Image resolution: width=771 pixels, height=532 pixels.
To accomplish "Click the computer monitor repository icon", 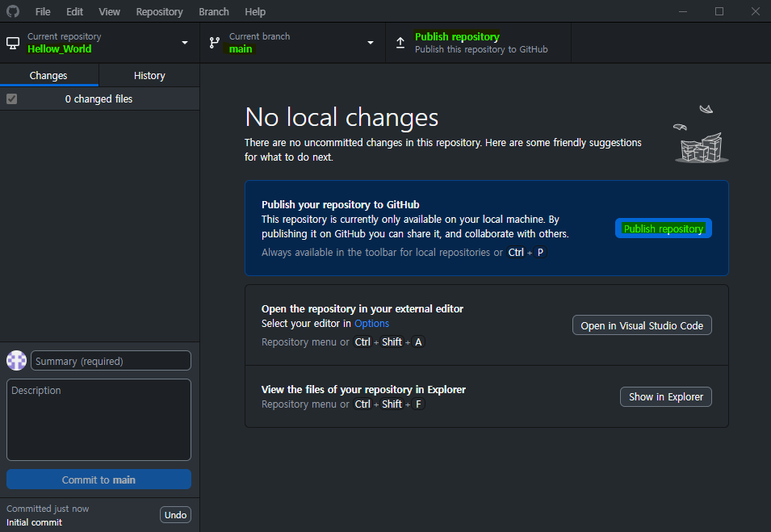I will [x=13, y=43].
